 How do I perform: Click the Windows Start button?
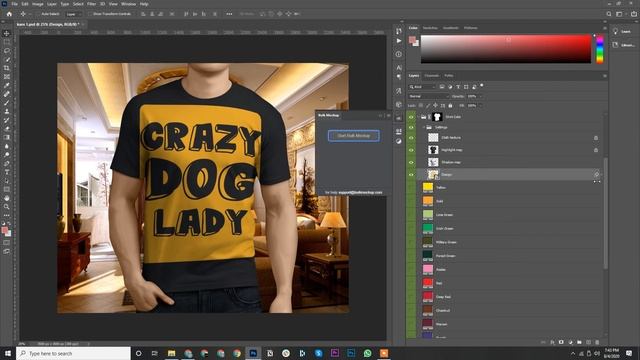pos(8,353)
